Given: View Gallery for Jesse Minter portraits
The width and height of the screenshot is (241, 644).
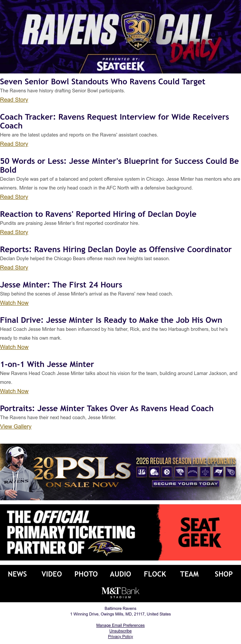Looking at the screenshot, I should click(x=16, y=427).
